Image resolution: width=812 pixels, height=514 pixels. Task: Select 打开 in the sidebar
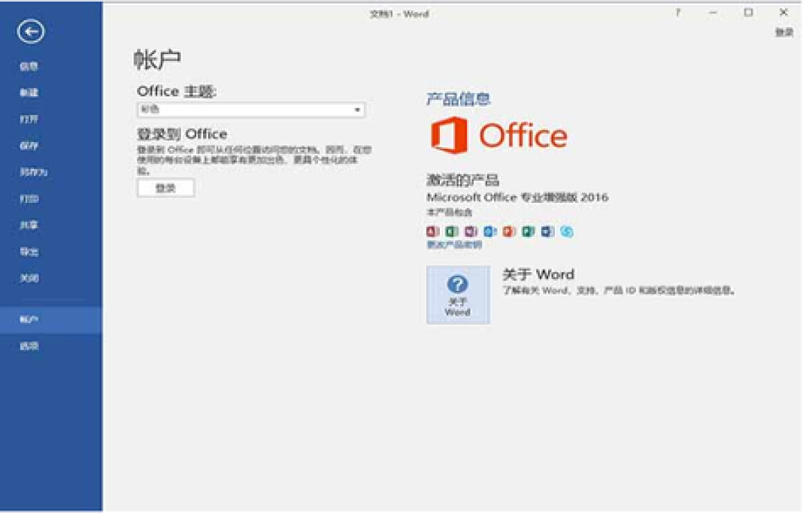[x=29, y=119]
